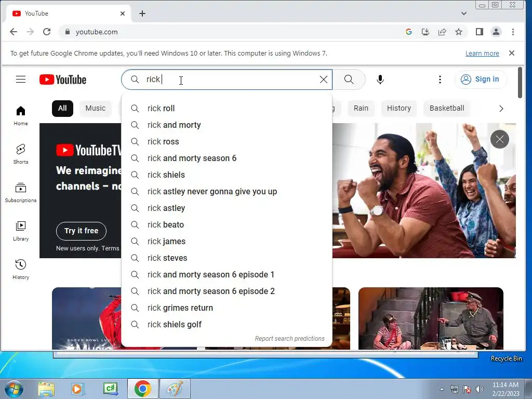
Task: Show more category chips with right arrow
Action: 501,109
